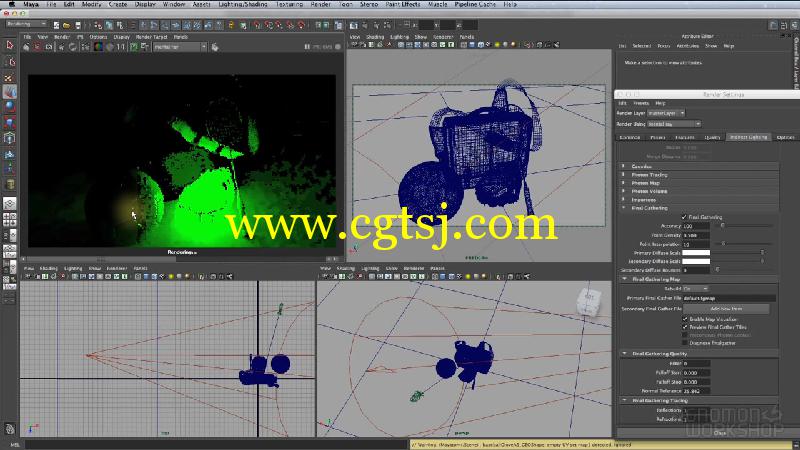Select the sphere icon in the toolbox

point(10,107)
